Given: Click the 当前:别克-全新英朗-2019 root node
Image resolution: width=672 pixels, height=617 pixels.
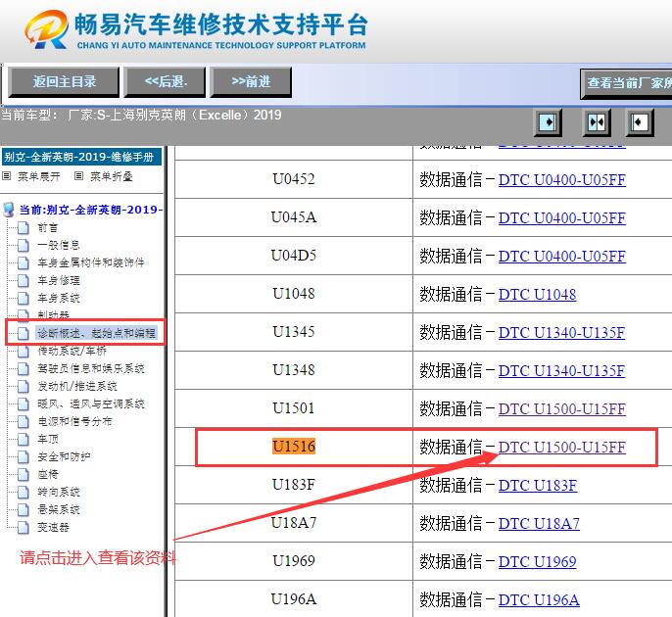Looking at the screenshot, I should click(91, 210).
